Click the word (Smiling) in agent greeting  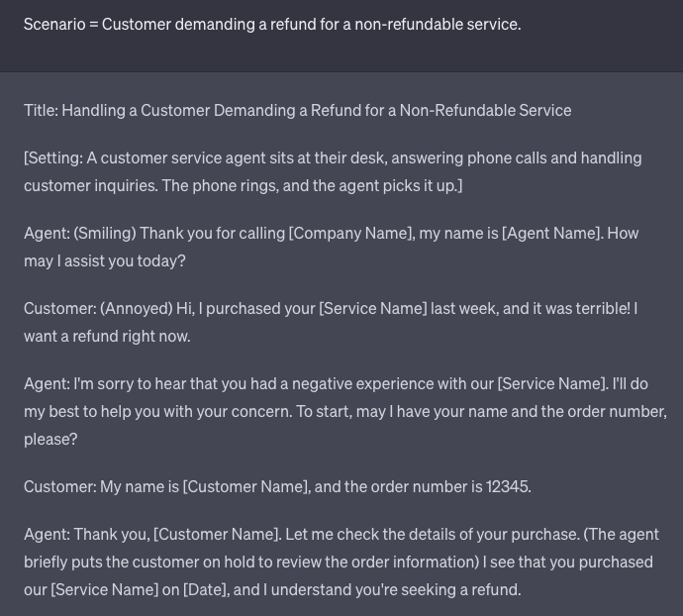click(105, 234)
